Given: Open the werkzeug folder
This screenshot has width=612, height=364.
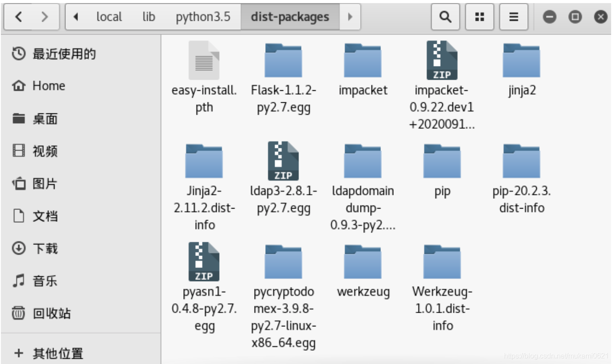Looking at the screenshot, I should pyautogui.click(x=363, y=262).
